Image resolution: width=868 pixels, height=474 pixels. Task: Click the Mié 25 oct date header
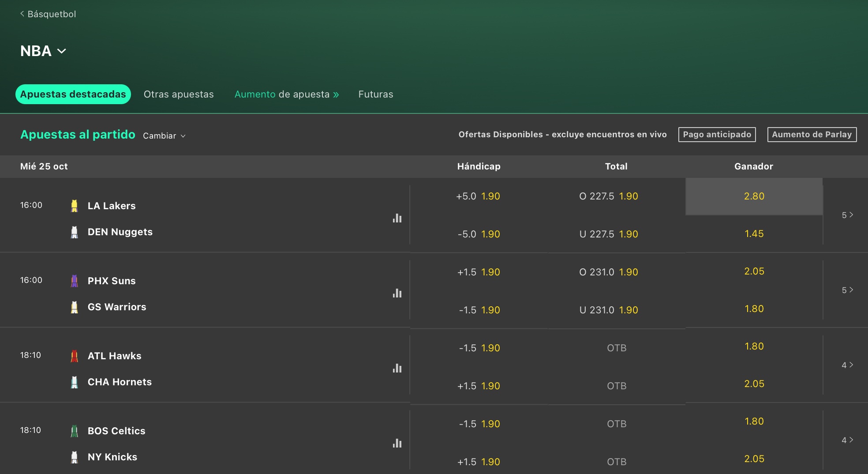44,167
